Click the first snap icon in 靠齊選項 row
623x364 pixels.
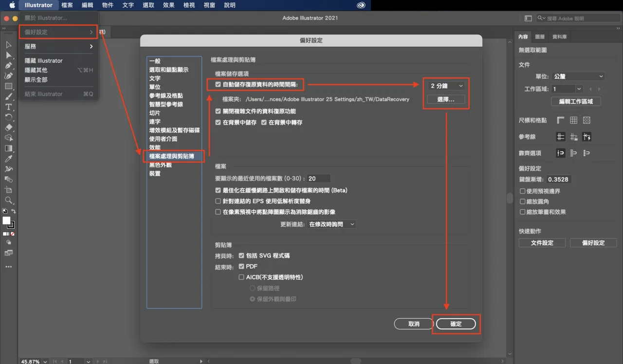pyautogui.click(x=561, y=153)
